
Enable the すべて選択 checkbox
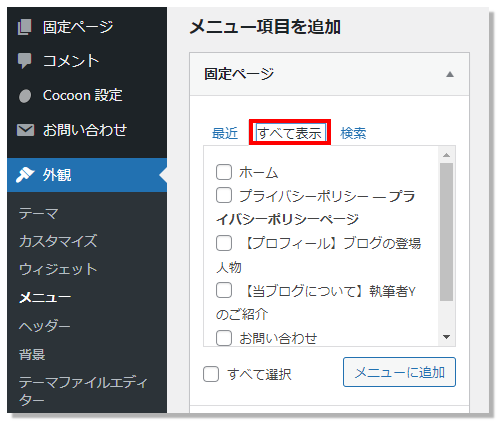click(211, 374)
